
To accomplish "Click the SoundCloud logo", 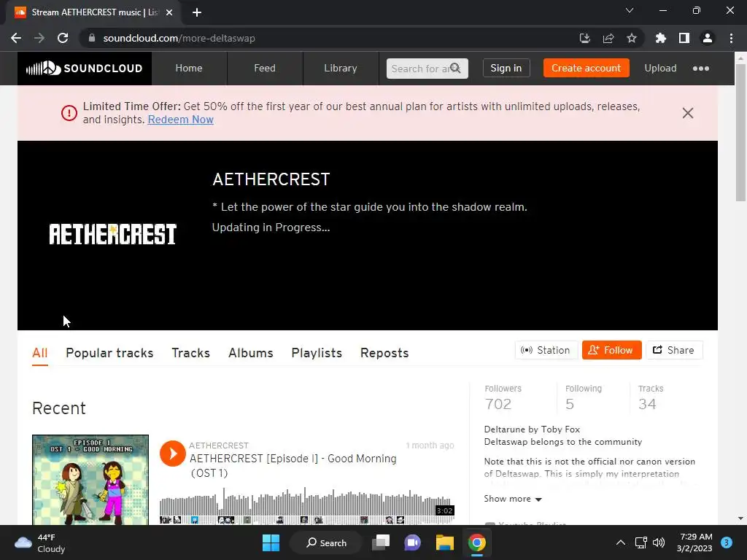I will (85, 68).
